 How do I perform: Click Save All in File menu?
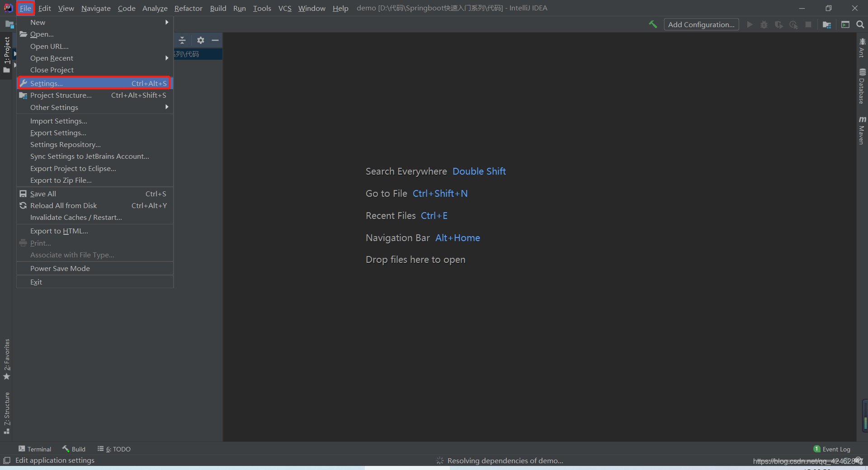(95, 194)
